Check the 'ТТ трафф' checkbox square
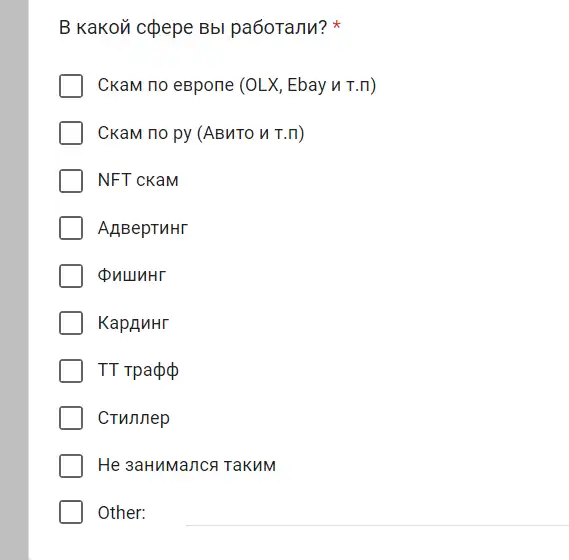The image size is (569, 560). (71, 371)
